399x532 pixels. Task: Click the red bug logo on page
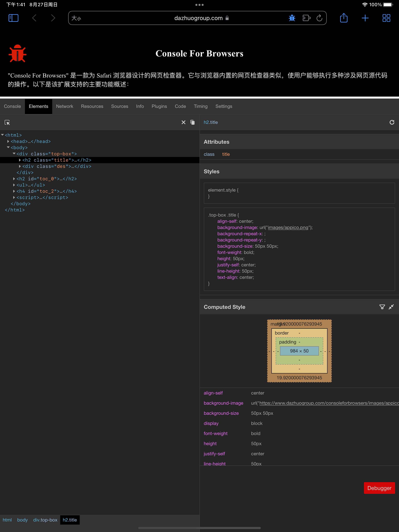pyautogui.click(x=18, y=53)
